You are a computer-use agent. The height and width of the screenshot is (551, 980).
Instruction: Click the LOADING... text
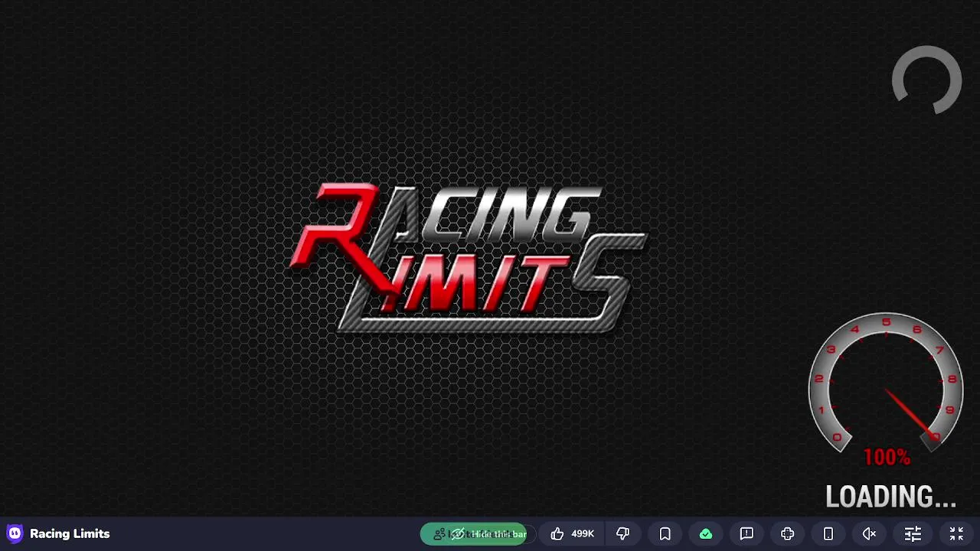[891, 497]
